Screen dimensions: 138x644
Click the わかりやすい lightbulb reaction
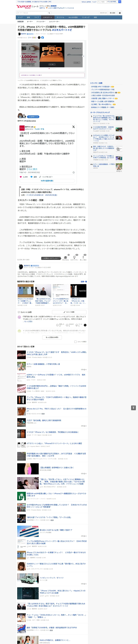74,257
